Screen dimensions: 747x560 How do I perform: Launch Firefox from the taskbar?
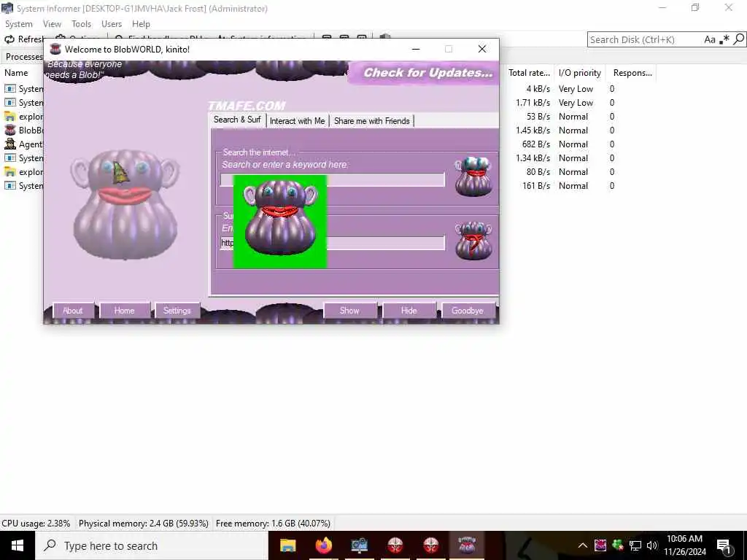[x=323, y=545]
